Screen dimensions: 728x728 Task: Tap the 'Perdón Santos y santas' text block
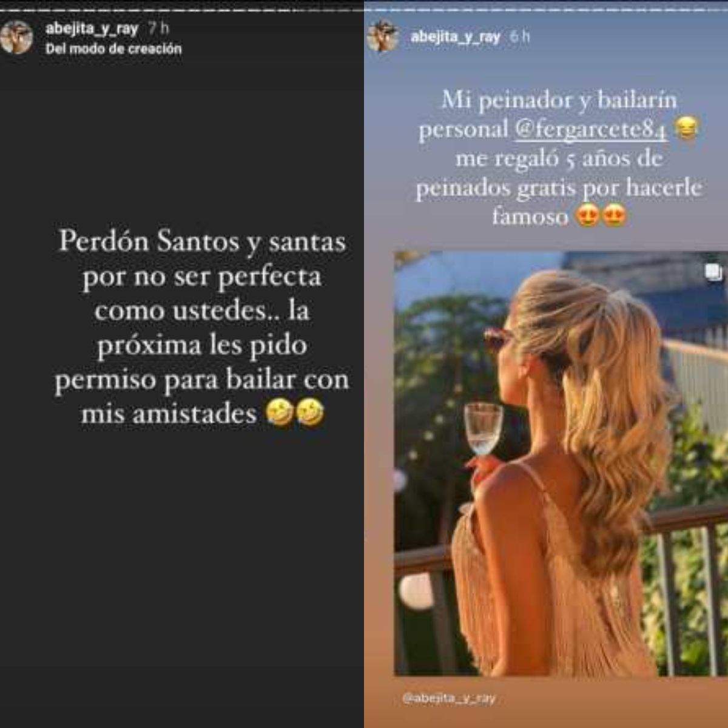pos(202,328)
